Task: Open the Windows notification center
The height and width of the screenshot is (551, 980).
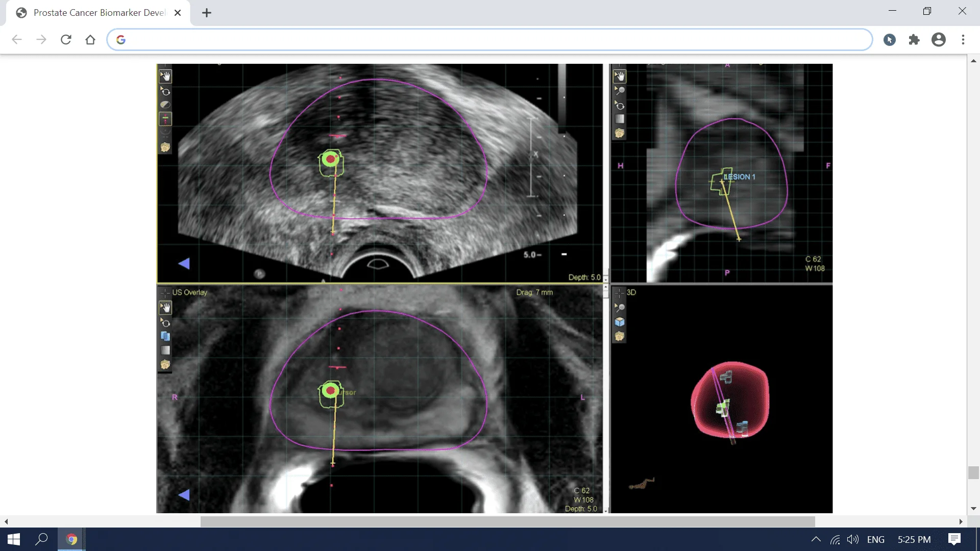Action: point(954,539)
